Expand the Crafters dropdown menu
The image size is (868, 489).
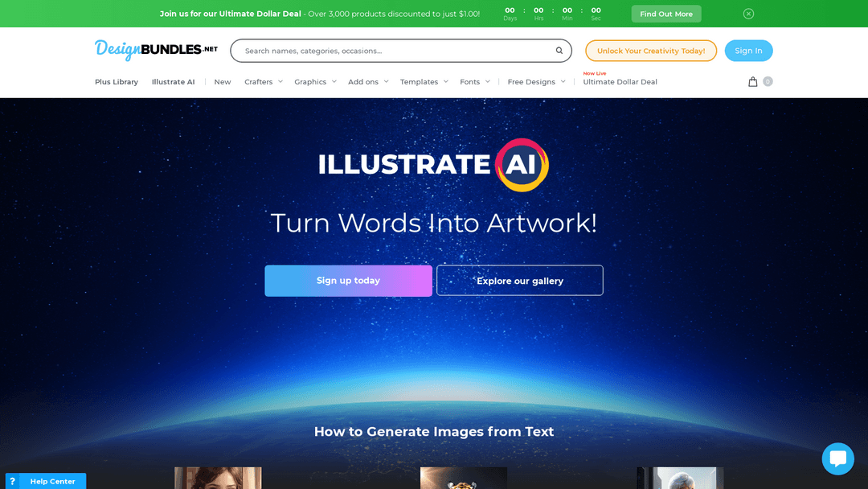pos(264,82)
